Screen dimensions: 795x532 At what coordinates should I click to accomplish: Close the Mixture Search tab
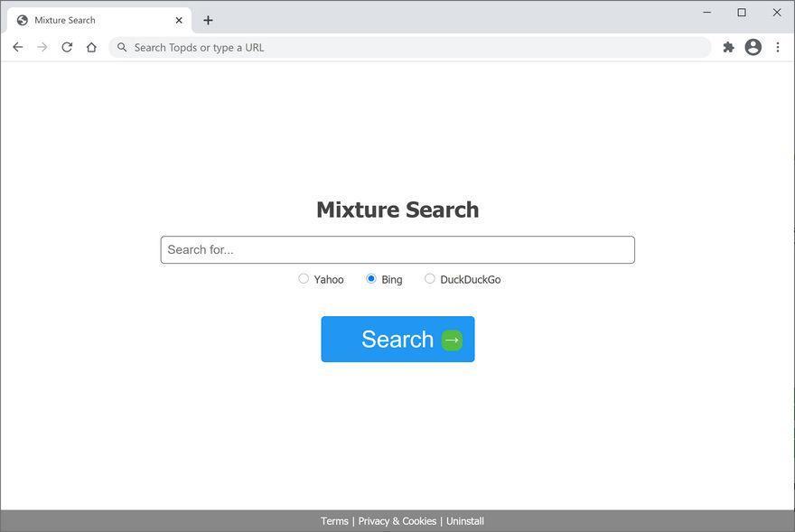[x=179, y=20]
